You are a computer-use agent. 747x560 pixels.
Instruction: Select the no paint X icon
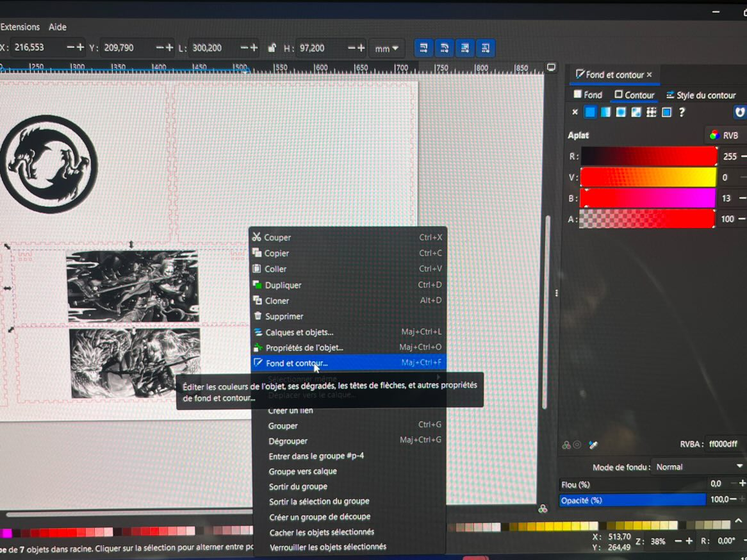(575, 113)
